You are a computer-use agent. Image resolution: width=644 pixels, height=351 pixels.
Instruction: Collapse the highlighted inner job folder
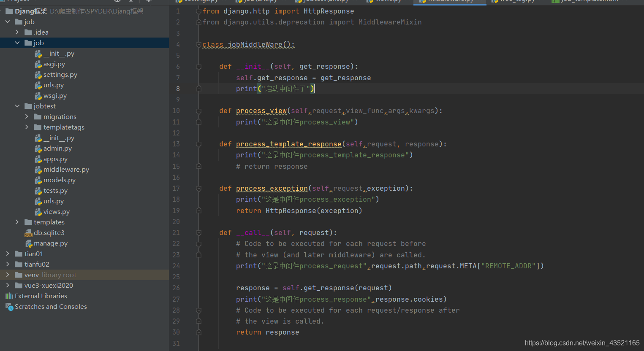coord(17,43)
